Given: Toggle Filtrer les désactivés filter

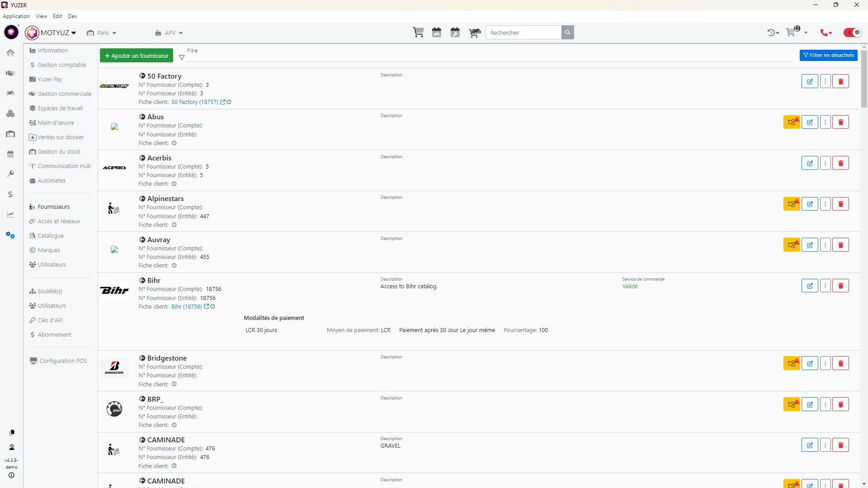Looking at the screenshot, I should (828, 55).
